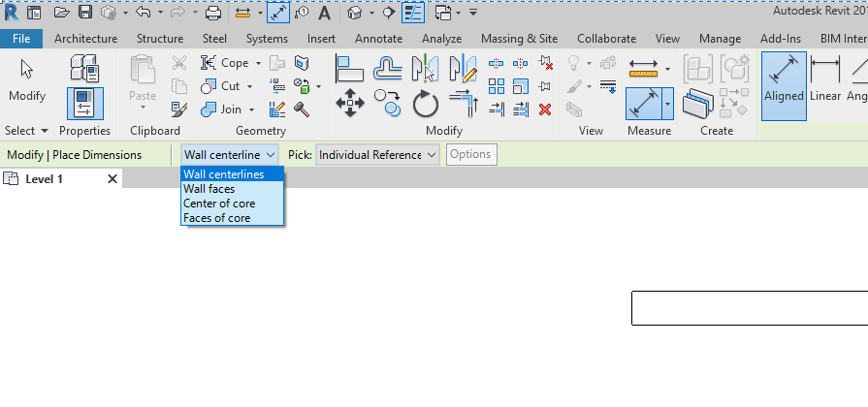Open Customize Quick Access Toolbar dropdown
This screenshot has width=868, height=407.
[x=472, y=13]
